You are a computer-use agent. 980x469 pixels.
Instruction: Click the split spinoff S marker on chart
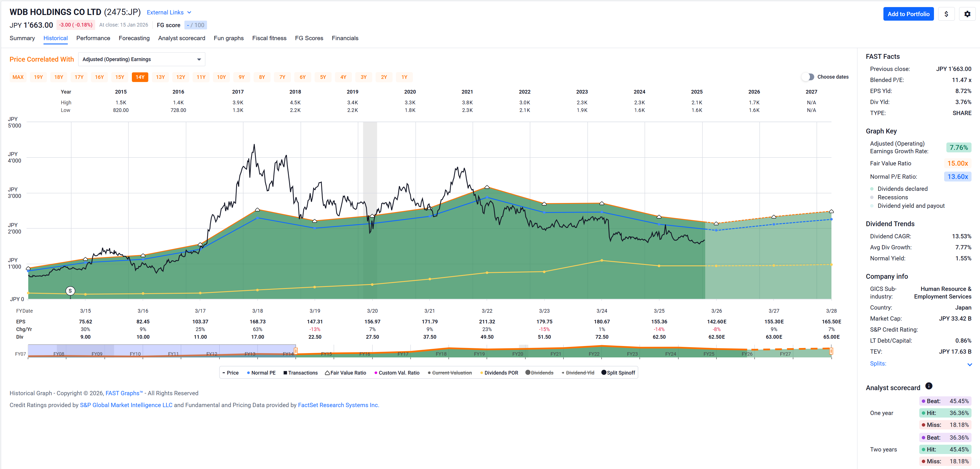pos(70,291)
